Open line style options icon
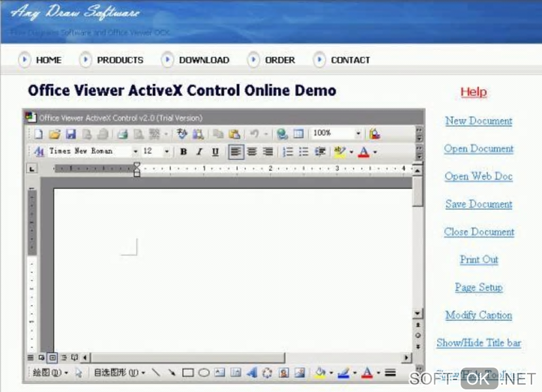The image size is (542, 392). [390, 373]
